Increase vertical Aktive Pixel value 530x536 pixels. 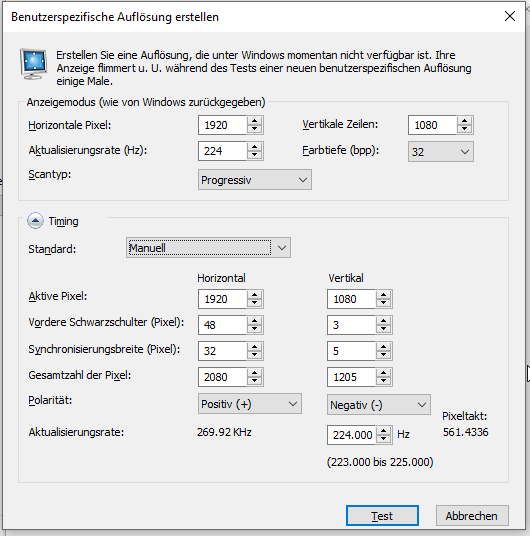383,294
